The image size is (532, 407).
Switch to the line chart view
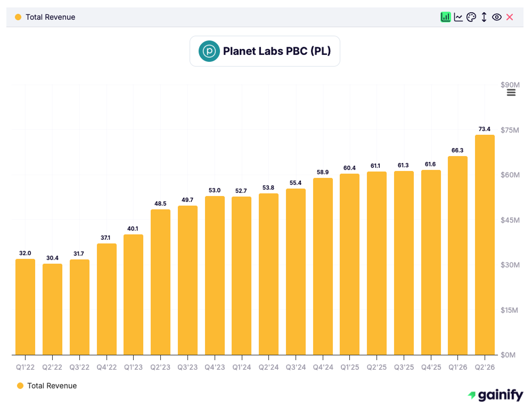pyautogui.click(x=459, y=17)
